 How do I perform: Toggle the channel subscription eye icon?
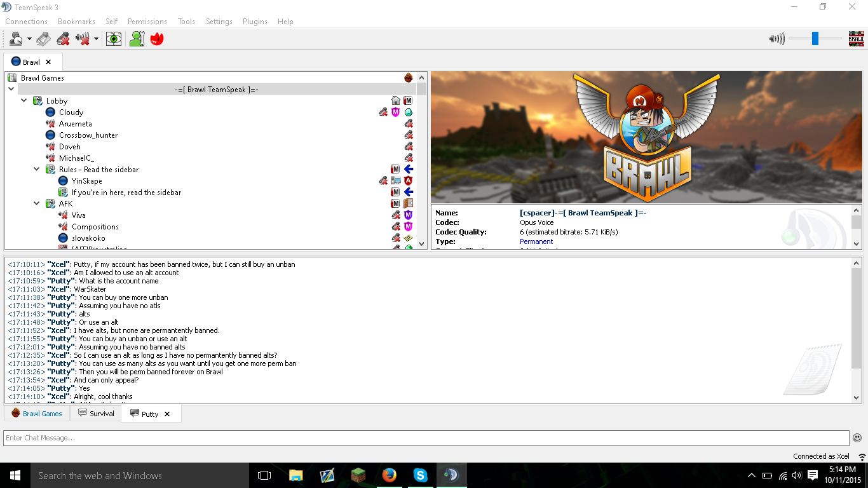click(x=114, y=39)
